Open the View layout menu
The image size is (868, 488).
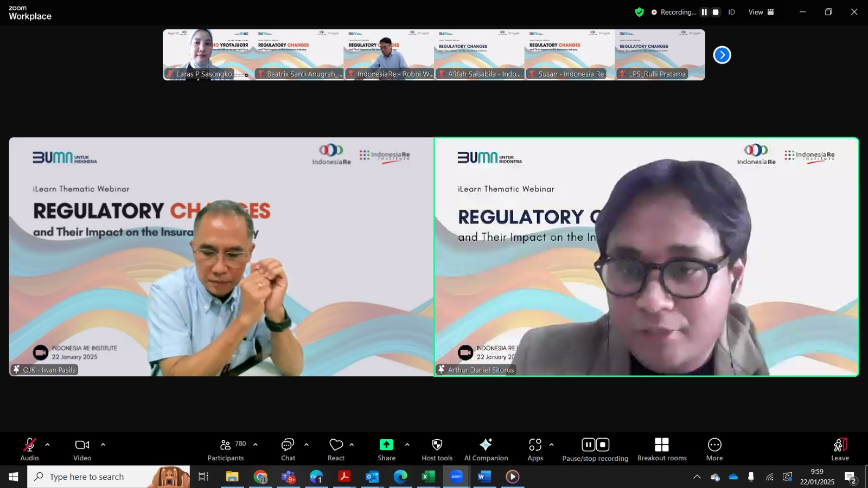coord(761,12)
